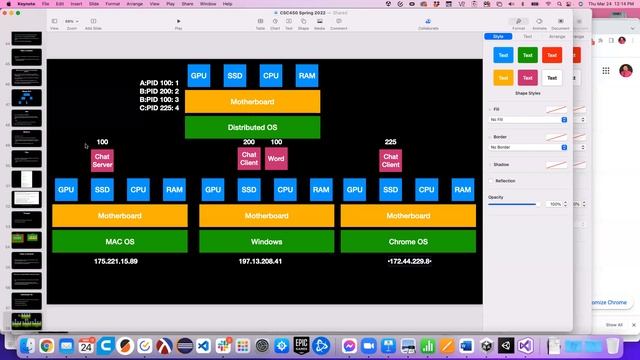Screen dimensions: 640x360
Task: Select the Chrome OS green box
Action: [x=408, y=242]
